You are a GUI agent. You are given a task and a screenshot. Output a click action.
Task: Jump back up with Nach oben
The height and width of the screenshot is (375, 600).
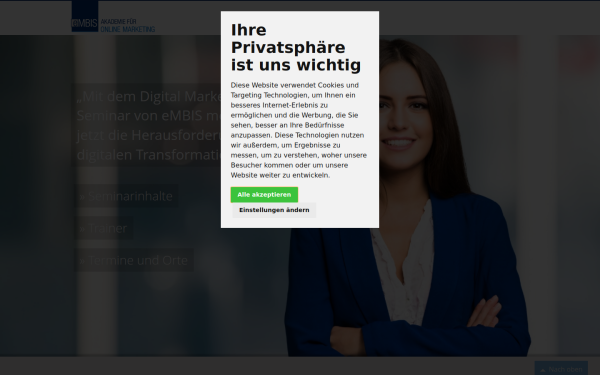(x=561, y=368)
